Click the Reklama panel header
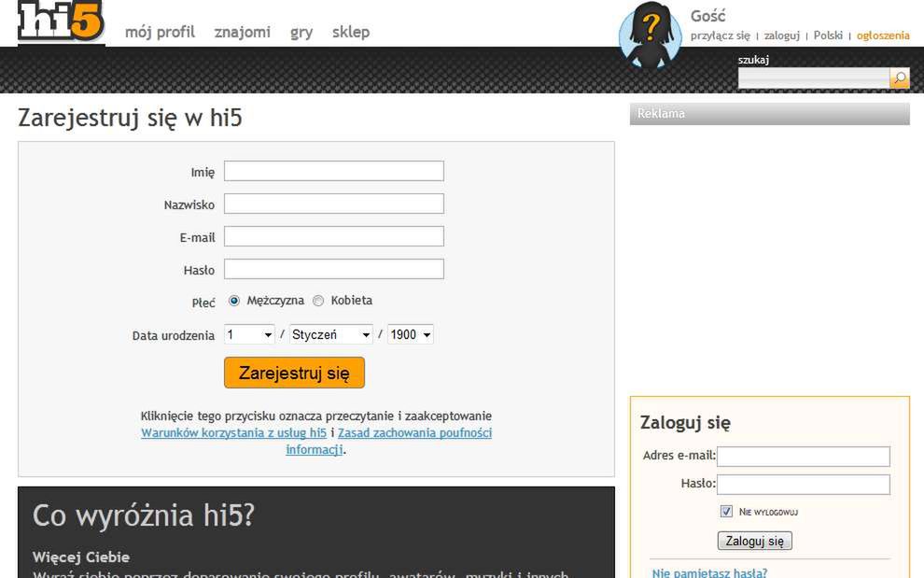 pyautogui.click(x=770, y=114)
